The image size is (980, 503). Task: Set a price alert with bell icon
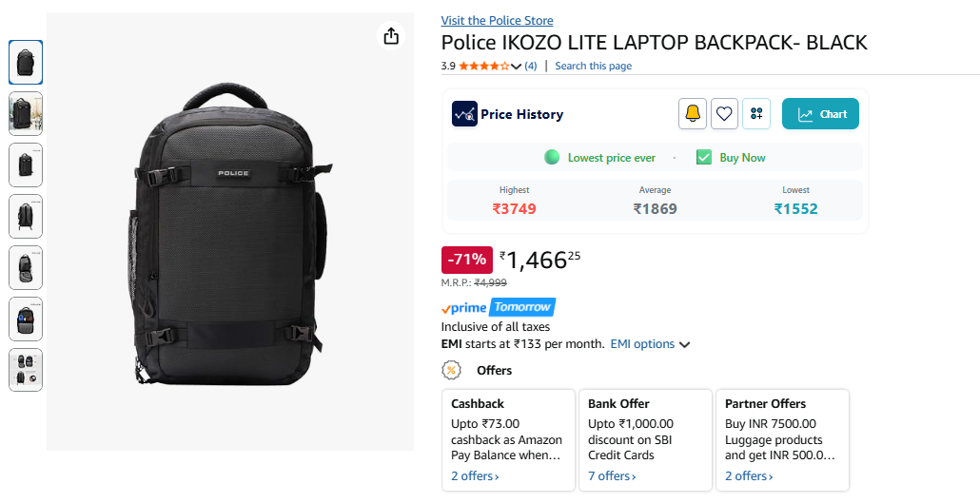[692, 114]
